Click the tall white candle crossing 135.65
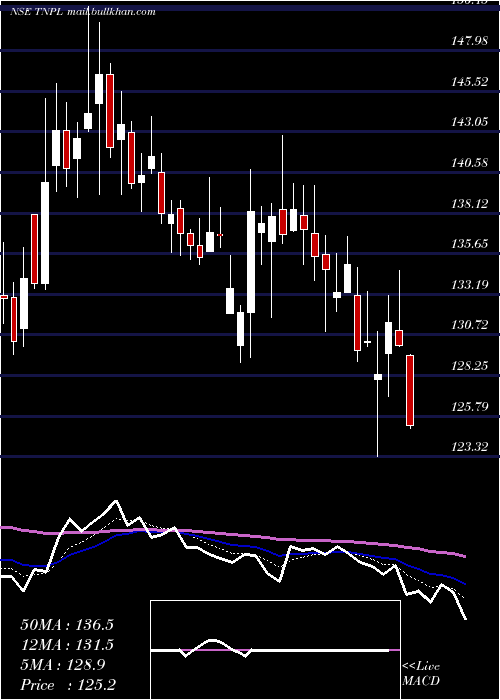The height and width of the screenshot is (700, 500). click(x=251, y=262)
